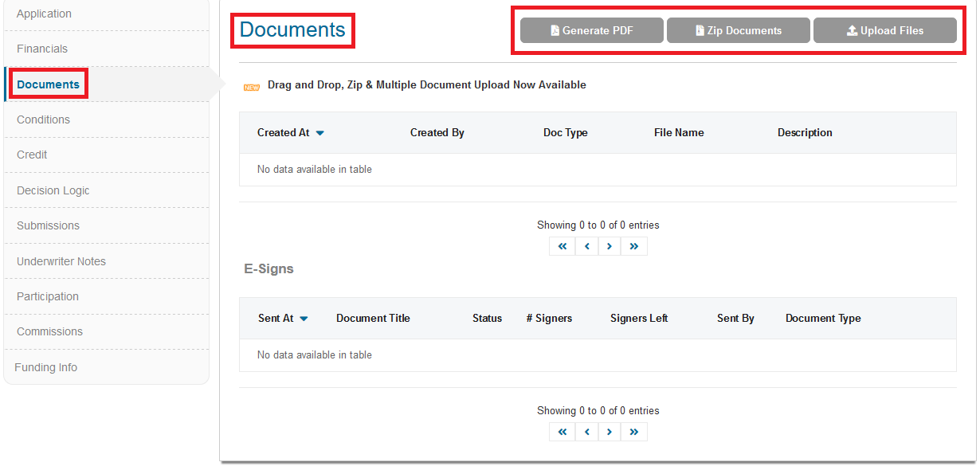
Task: Sort documents by Created At arrow
Action: point(320,133)
